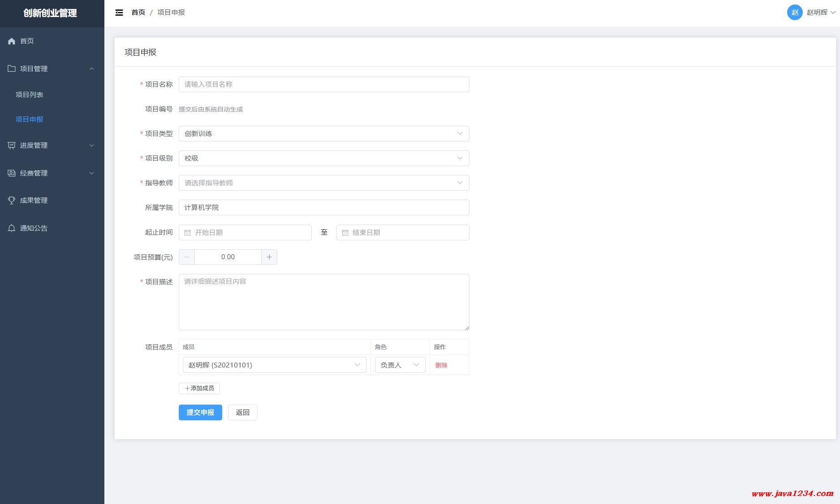Viewport: 840px width, 504px height.
Task: Click the 项目管理 folder icon
Action: (12, 68)
